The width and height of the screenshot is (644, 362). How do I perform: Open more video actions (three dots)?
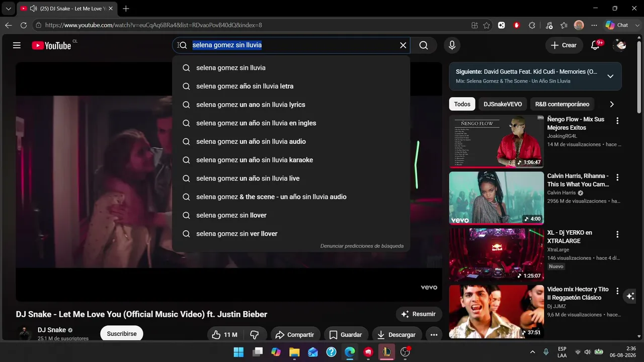pos(434,335)
